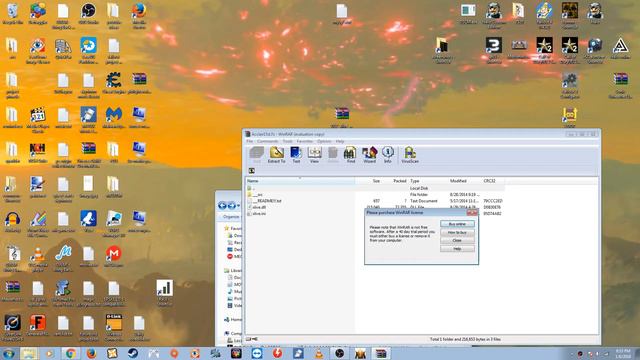Open the Options menu in WinRAR
640x360 pixels.
324,141
